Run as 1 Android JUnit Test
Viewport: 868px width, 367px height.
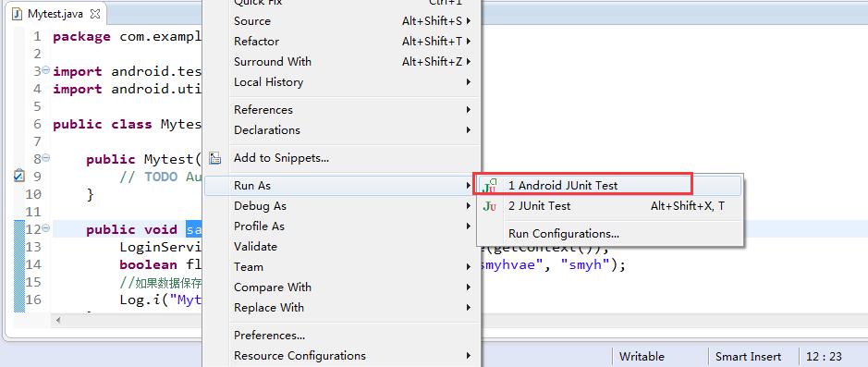[609, 186]
